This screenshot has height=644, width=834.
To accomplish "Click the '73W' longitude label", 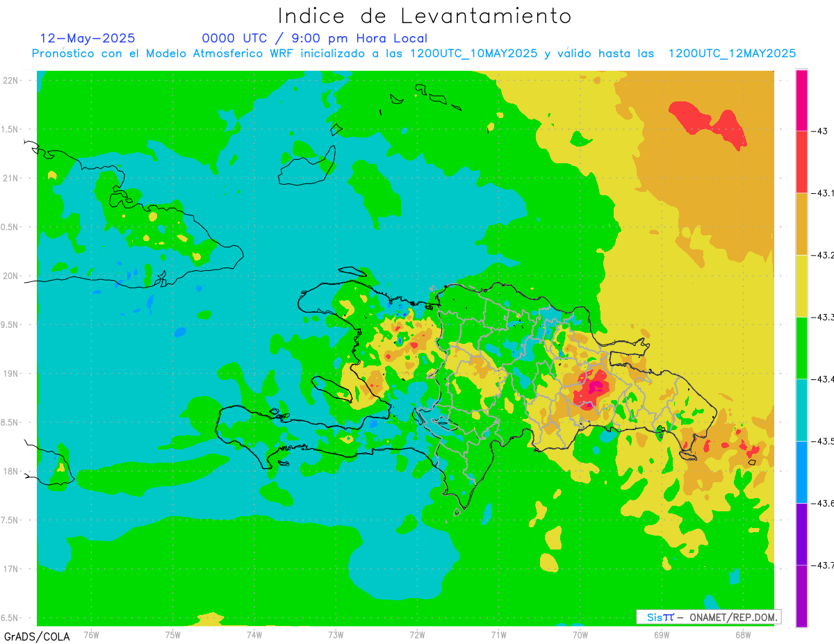I will 336,634.
